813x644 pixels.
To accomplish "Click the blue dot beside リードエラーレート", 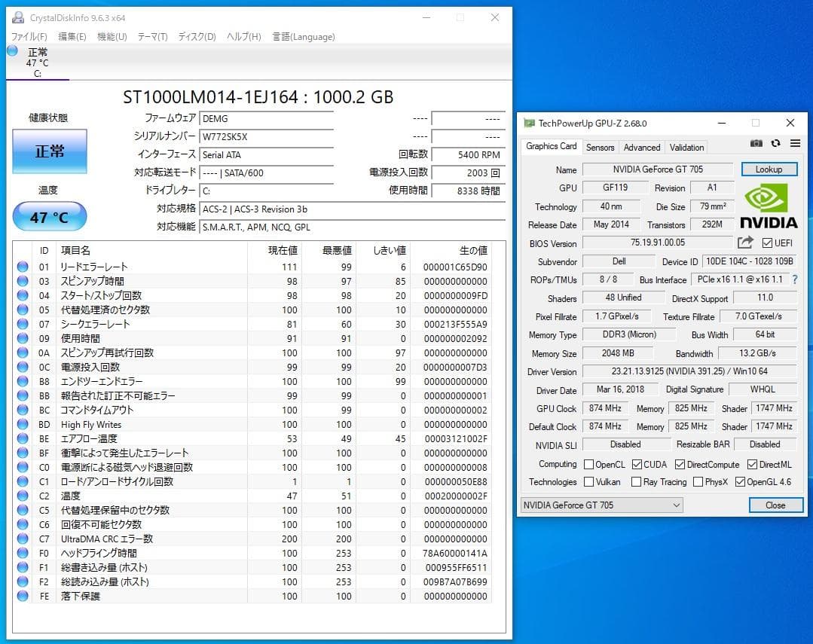I will tap(22, 266).
